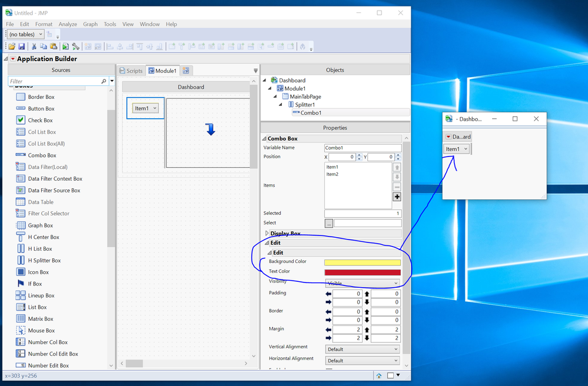
Task: Select Combo1 in Objects tree
Action: point(311,112)
